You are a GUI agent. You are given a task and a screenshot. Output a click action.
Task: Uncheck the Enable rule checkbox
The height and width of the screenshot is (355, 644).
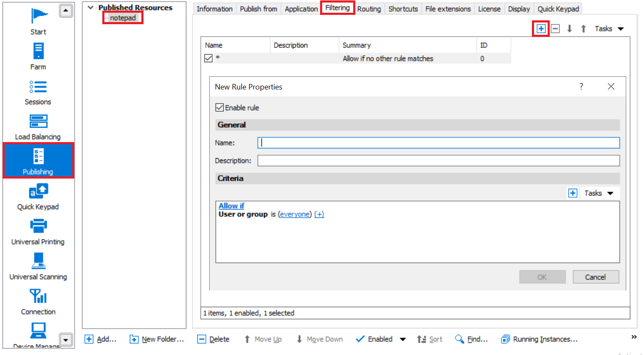(x=219, y=108)
